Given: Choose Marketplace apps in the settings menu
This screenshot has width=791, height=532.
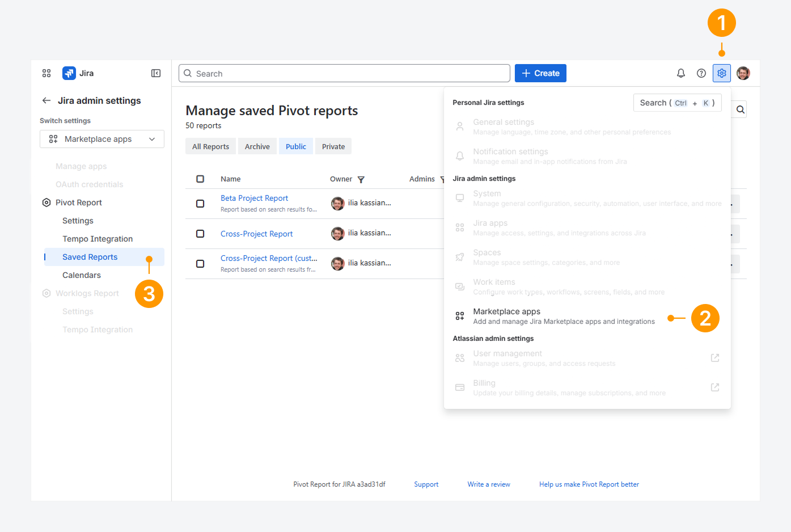Looking at the screenshot, I should point(587,316).
